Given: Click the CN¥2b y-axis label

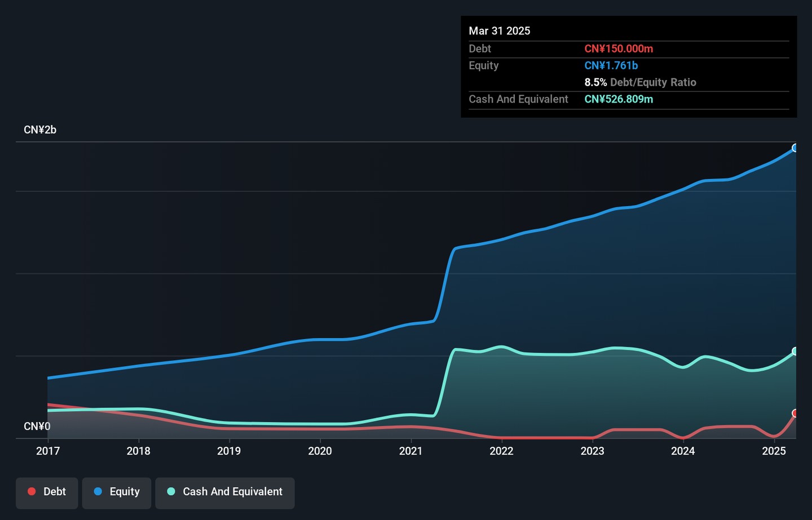Looking at the screenshot, I should (40, 130).
